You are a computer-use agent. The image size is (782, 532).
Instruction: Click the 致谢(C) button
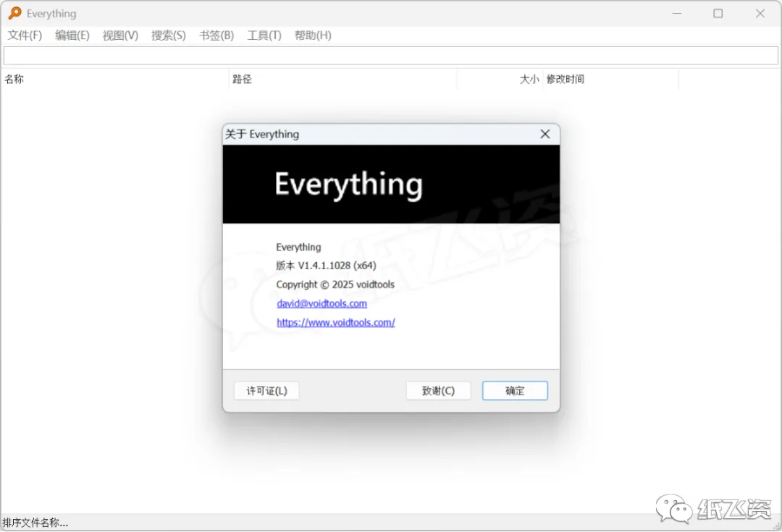(x=438, y=391)
